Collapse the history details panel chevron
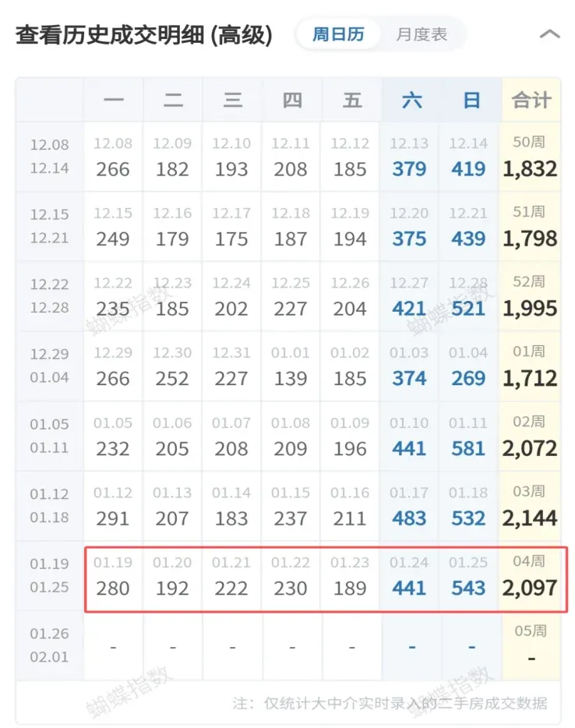Image resolution: width=575 pixels, height=728 pixels. pos(549,35)
